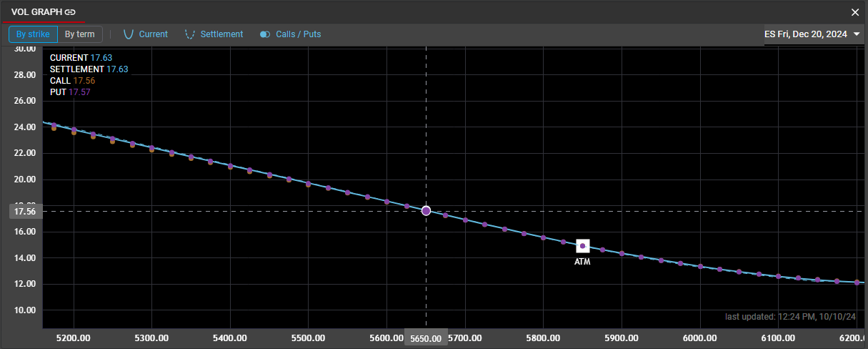Viewport: 868px width, 349px height.
Task: Click the 5650.00 x-axis crosshair label
Action: point(426,338)
